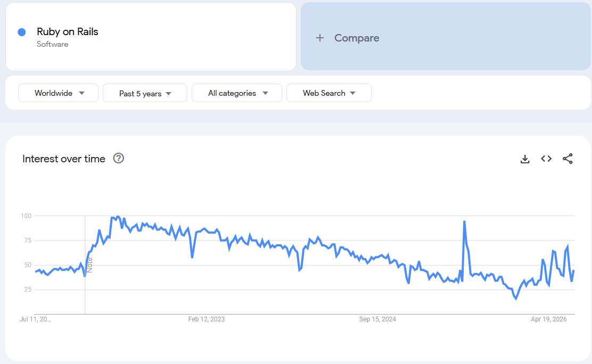Open the Web Search type dropdown
The height and width of the screenshot is (364, 592).
pos(329,93)
